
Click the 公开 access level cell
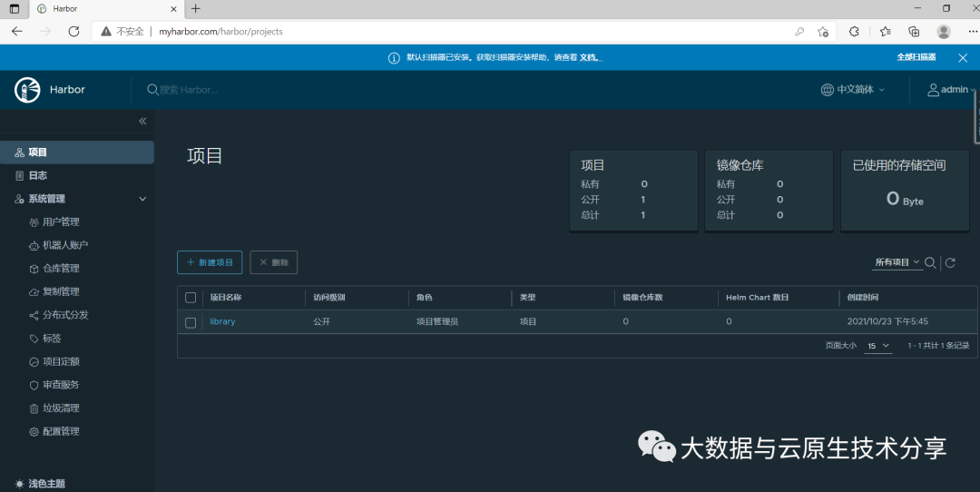pos(321,321)
